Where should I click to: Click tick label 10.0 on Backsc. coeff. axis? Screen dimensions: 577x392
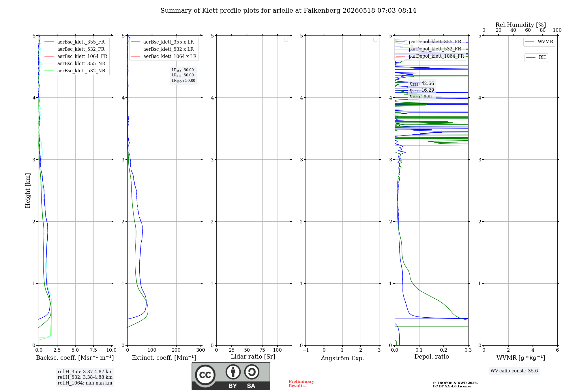[x=111, y=350]
